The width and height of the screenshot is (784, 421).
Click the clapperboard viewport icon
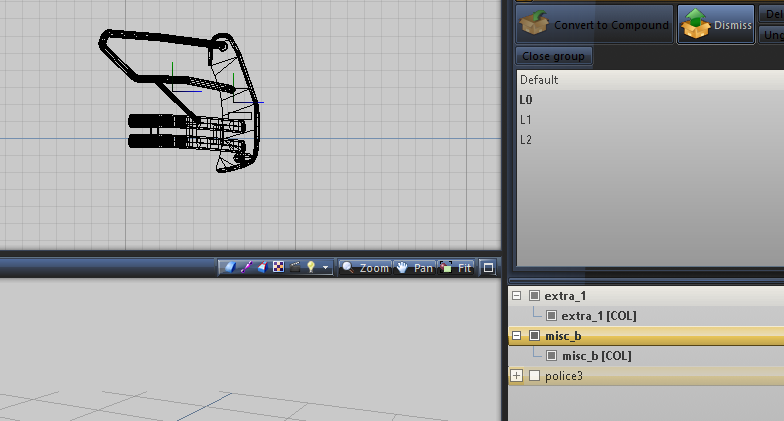click(295, 268)
